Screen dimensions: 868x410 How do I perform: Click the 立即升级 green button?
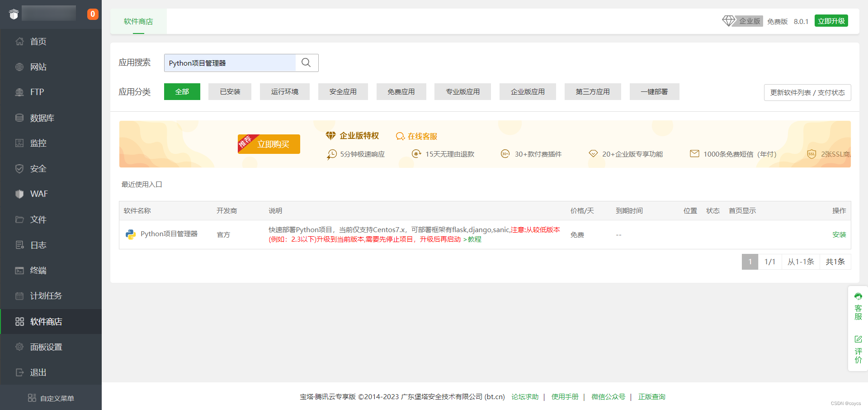click(831, 21)
